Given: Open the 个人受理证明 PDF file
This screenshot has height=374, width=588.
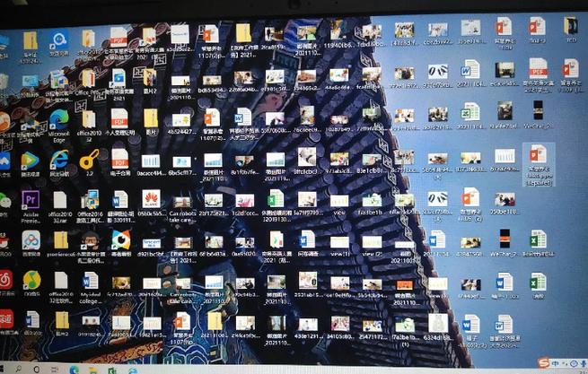Looking at the screenshot, I should click(119, 118).
